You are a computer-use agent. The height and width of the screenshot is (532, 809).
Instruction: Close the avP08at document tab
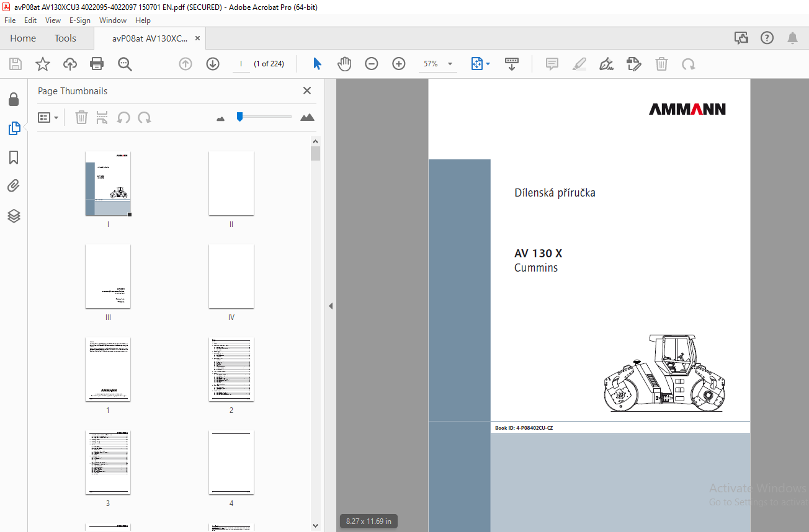pos(197,38)
